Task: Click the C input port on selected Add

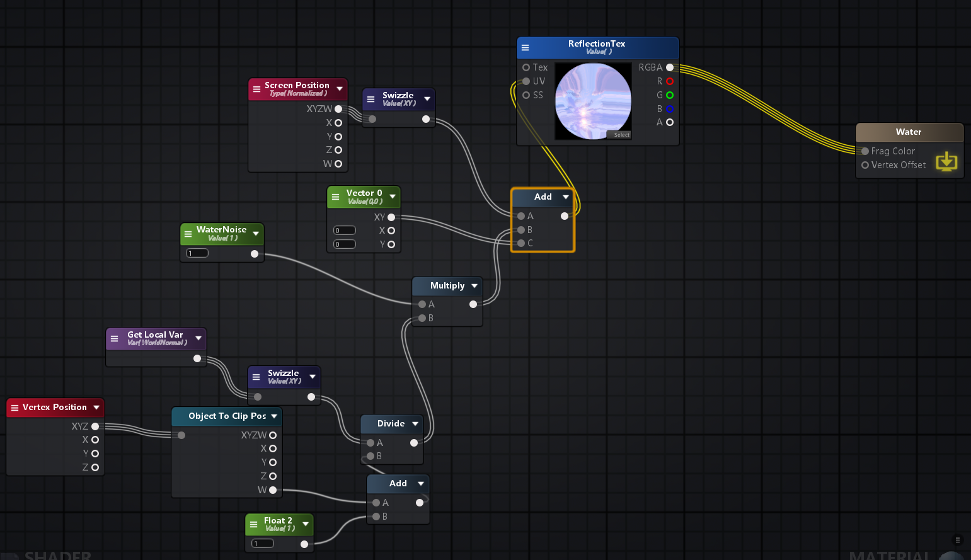Action: [x=521, y=243]
